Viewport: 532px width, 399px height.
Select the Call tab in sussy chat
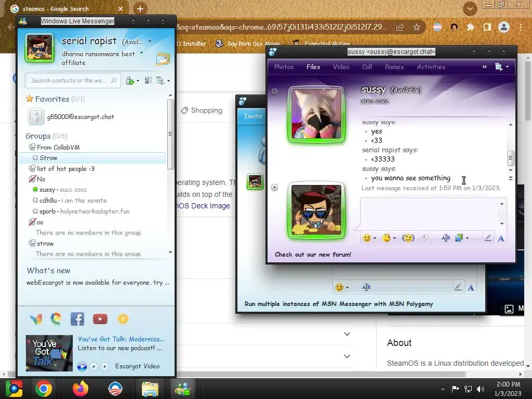[367, 67]
